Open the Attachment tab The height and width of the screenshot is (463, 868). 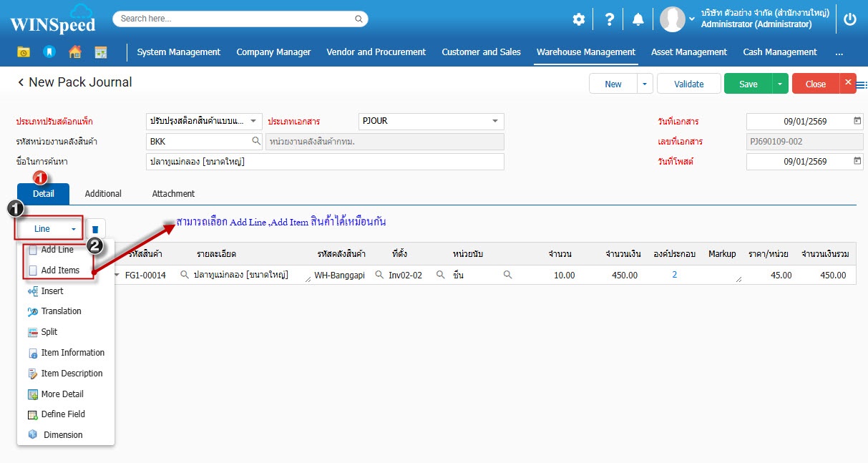[173, 194]
